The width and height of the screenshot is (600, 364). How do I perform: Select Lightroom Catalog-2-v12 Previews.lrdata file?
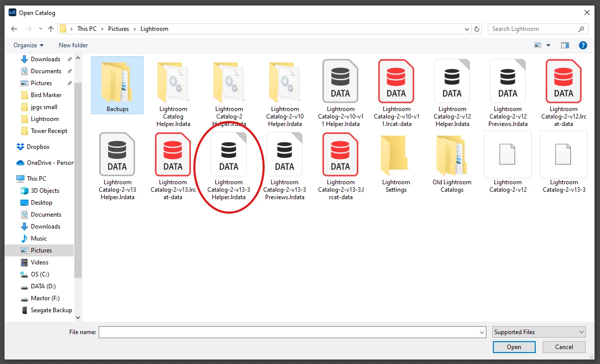pos(508,94)
